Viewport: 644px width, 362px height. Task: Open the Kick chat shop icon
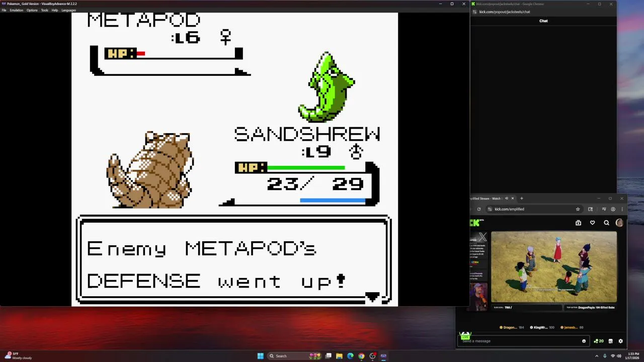610,341
